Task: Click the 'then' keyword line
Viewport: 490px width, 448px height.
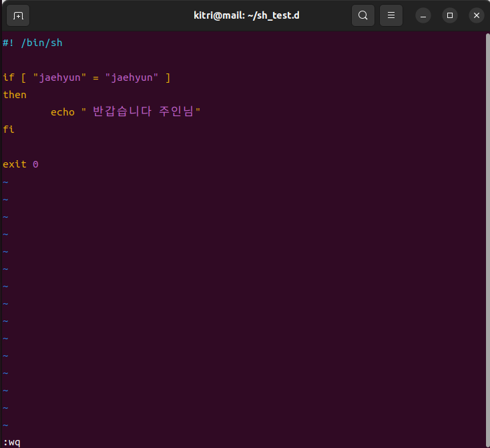Action: [15, 95]
